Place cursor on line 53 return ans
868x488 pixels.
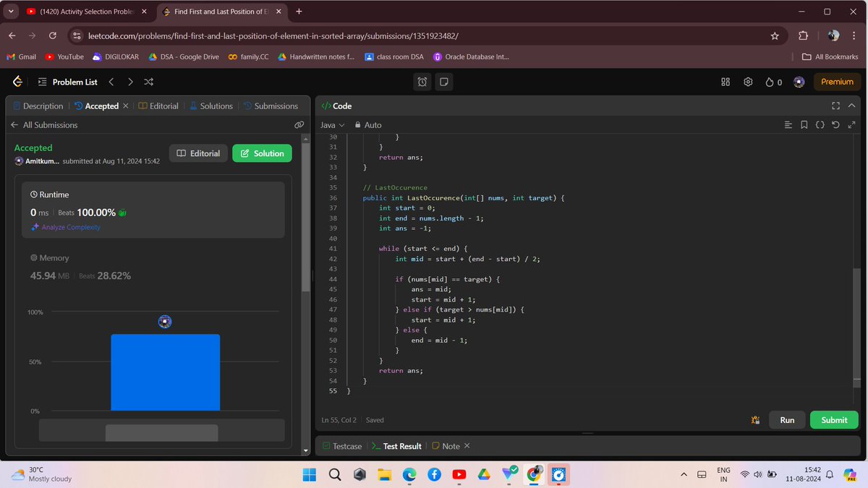point(401,371)
